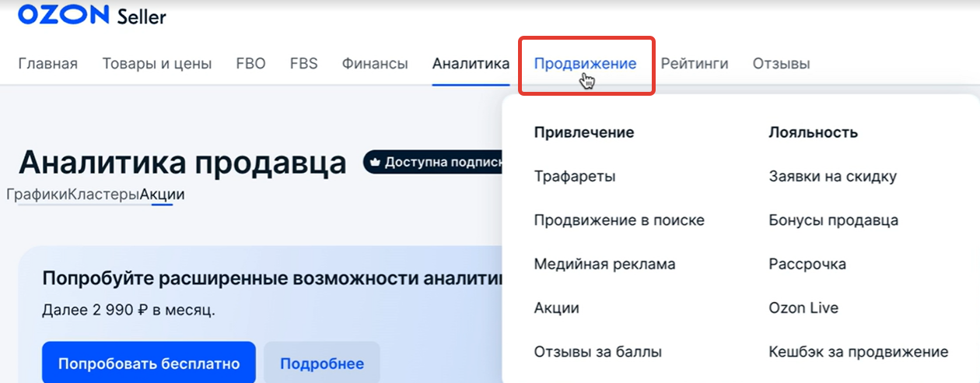980x383 pixels.
Task: Click Попробовать бесплатно button
Action: 149,364
